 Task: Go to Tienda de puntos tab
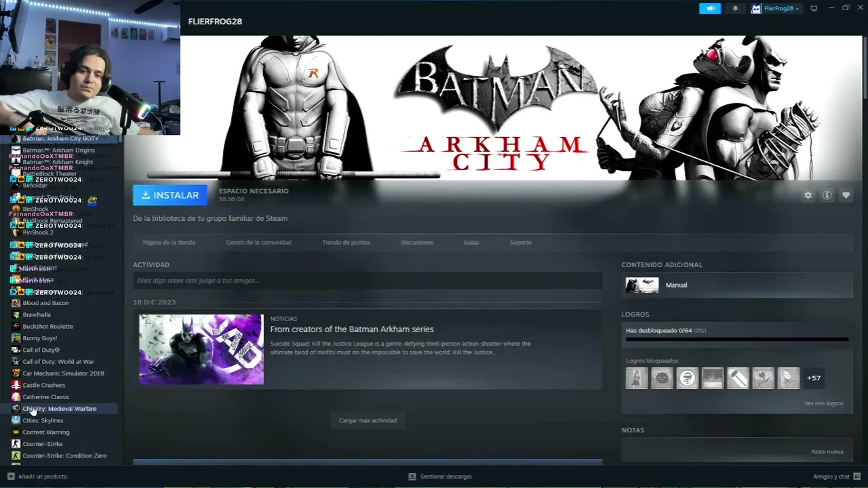pos(346,242)
